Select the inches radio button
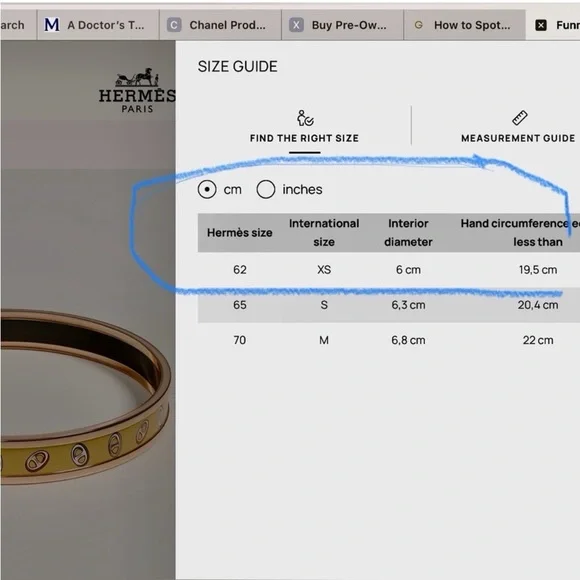The height and width of the screenshot is (580, 580). [266, 189]
